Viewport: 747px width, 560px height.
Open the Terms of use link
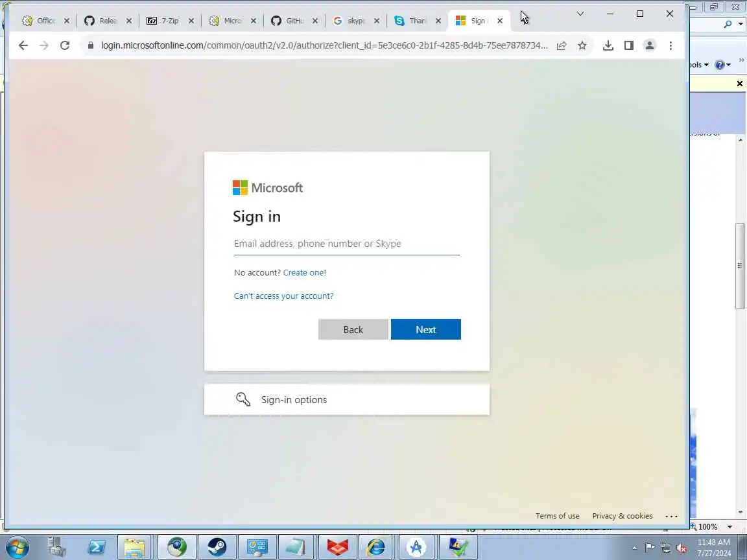point(558,516)
